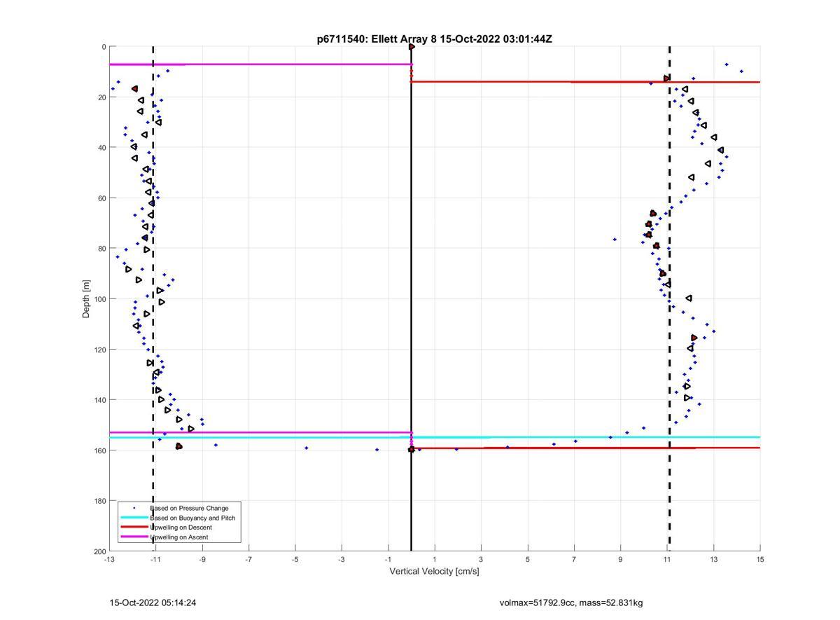
Task: Click the red line sample in the legend
Action: [134, 528]
